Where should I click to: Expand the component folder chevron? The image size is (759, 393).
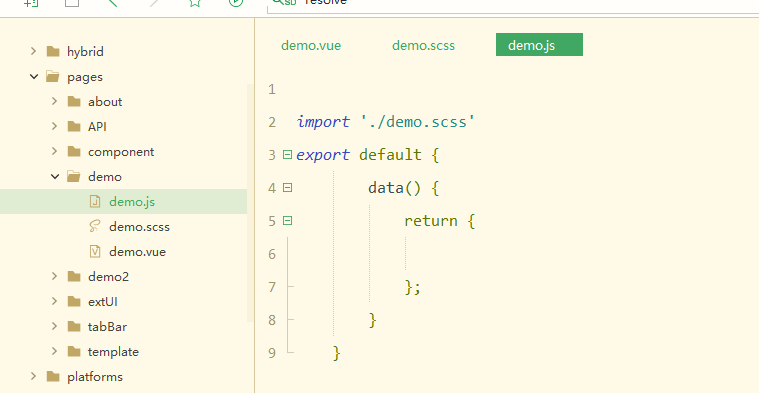[x=54, y=151]
